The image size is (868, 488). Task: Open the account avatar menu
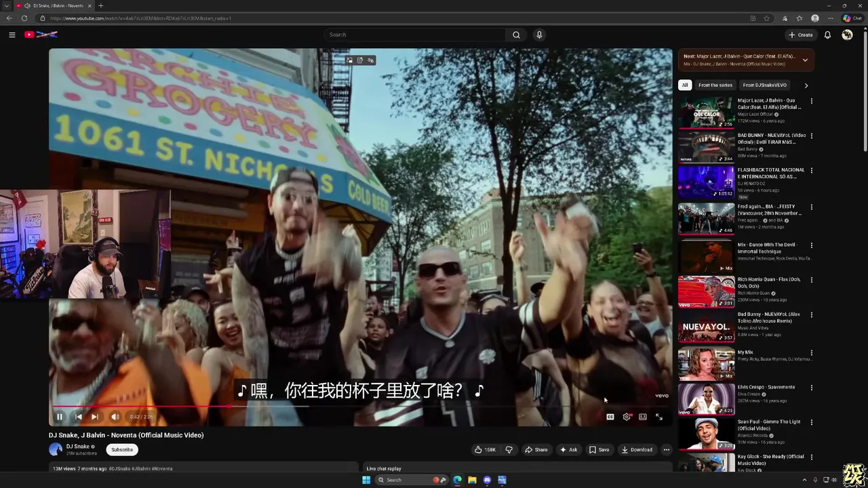(847, 35)
